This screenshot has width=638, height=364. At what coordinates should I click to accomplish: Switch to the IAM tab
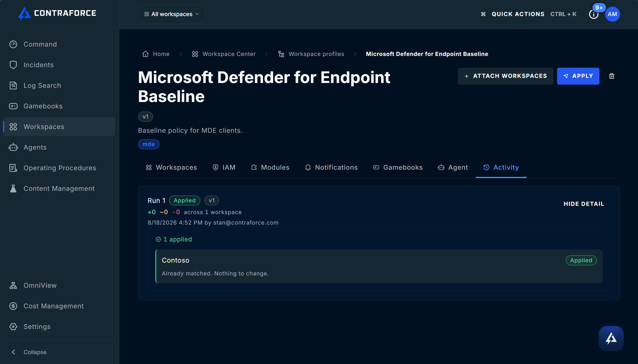224,167
